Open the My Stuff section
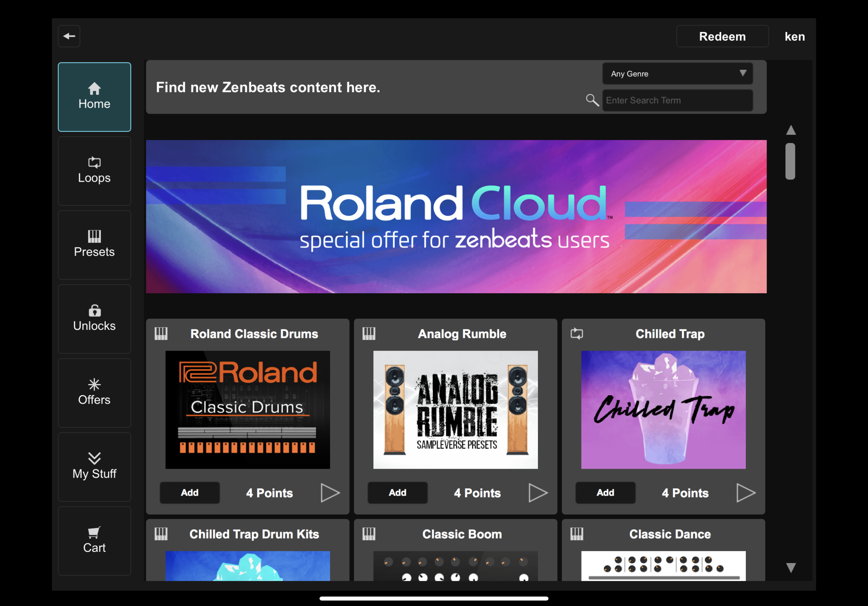868x606 pixels. coord(95,467)
